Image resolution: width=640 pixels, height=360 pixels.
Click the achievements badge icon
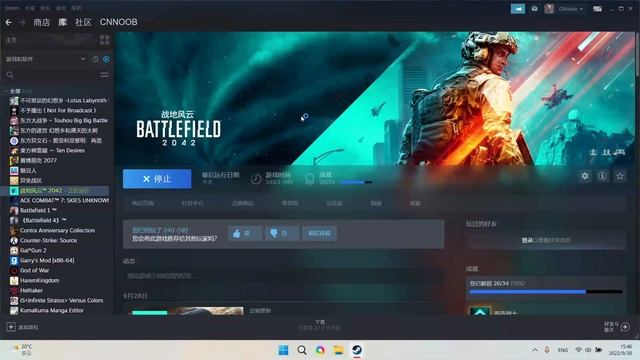tap(310, 179)
